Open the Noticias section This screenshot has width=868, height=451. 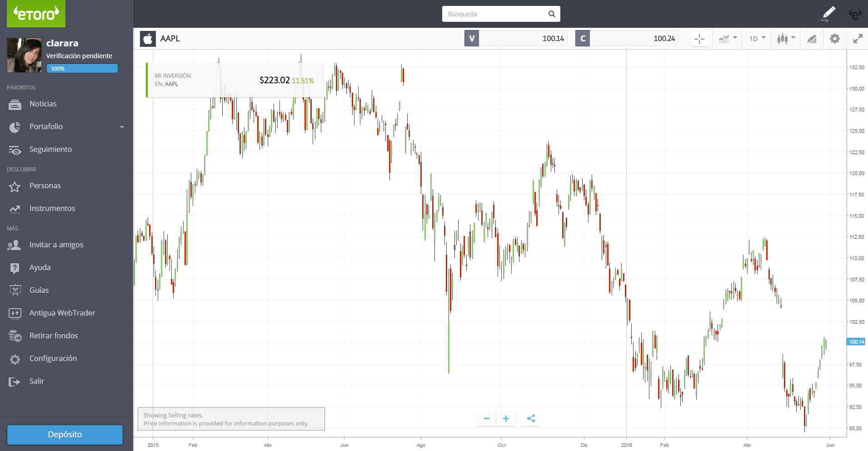coord(43,104)
